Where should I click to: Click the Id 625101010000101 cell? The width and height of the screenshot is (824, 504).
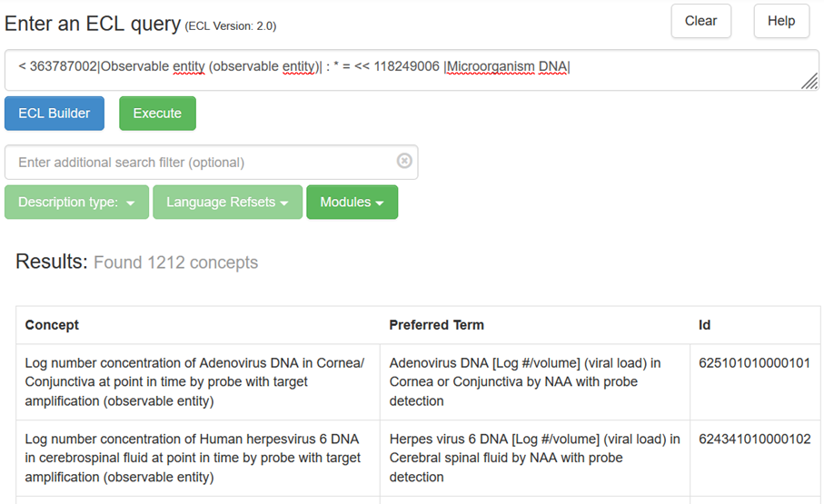(754, 363)
